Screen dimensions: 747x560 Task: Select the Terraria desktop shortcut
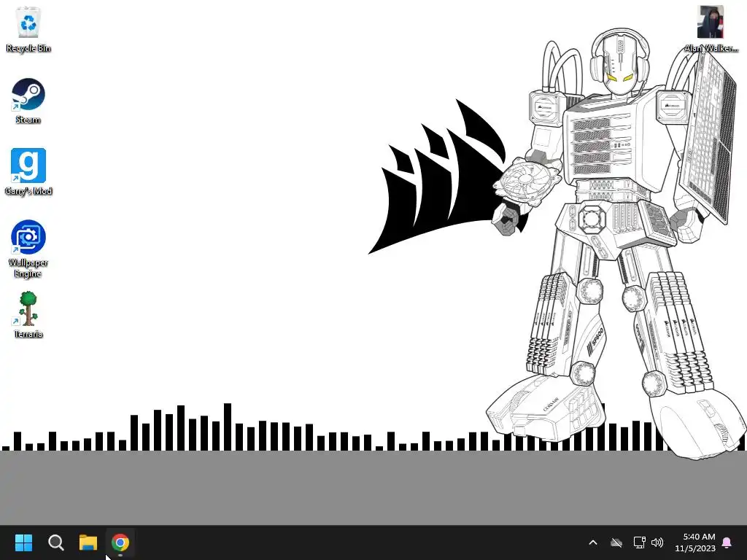28,315
